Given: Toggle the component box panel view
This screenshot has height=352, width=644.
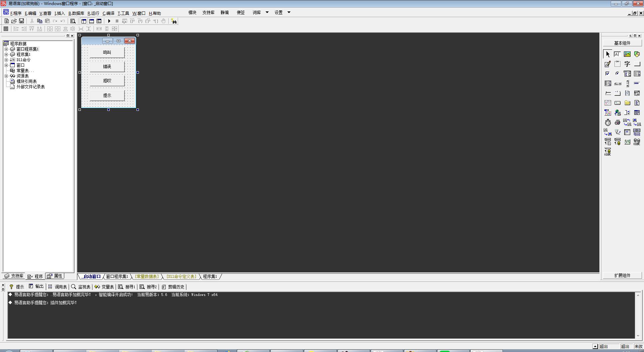Looking at the screenshot, I should click(x=99, y=21).
